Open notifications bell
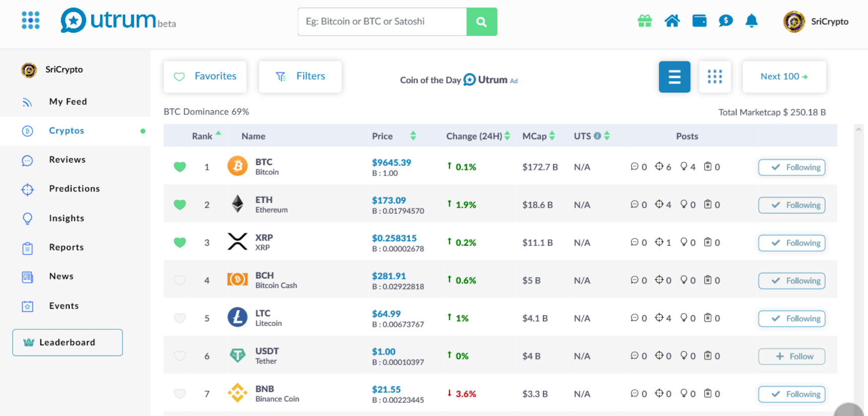Image resolution: width=868 pixels, height=416 pixels. (x=751, y=21)
